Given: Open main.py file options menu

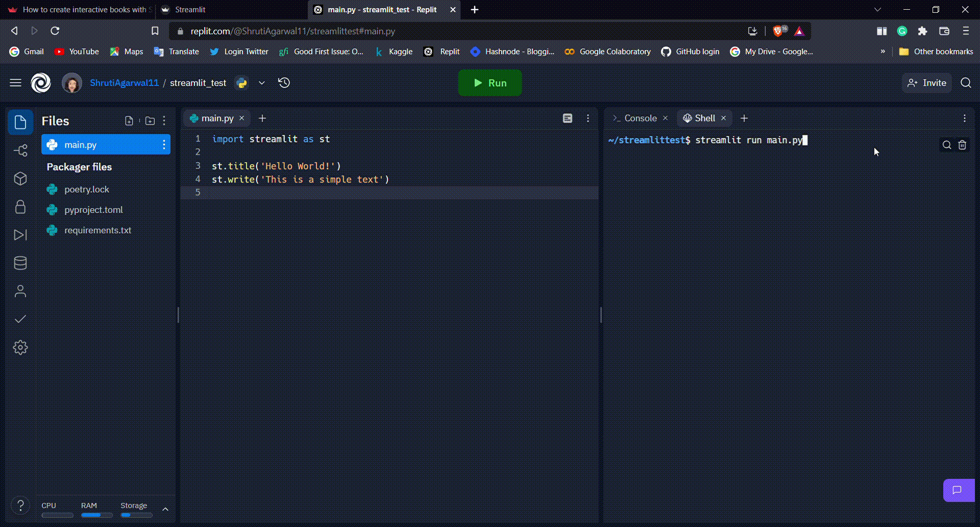Looking at the screenshot, I should [164, 145].
